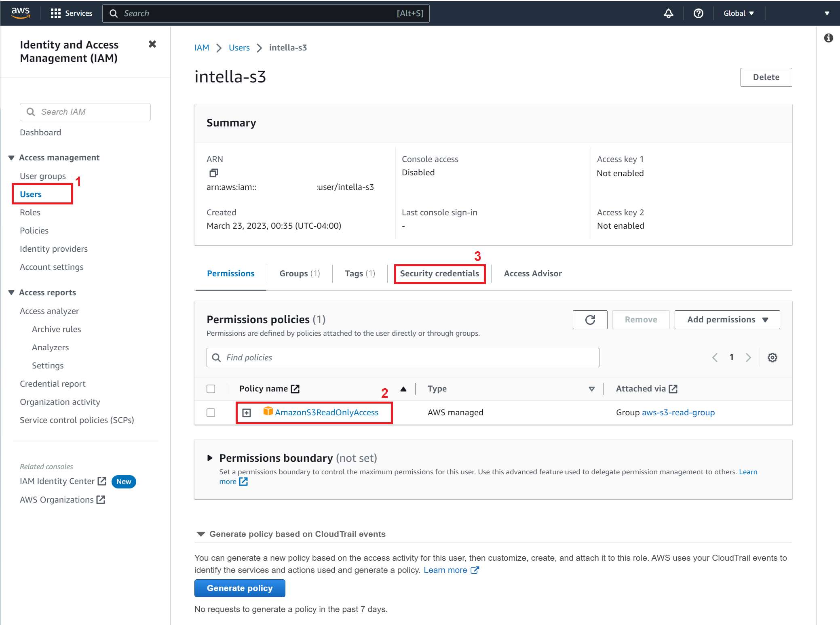Open Users in the sidebar

coord(31,194)
